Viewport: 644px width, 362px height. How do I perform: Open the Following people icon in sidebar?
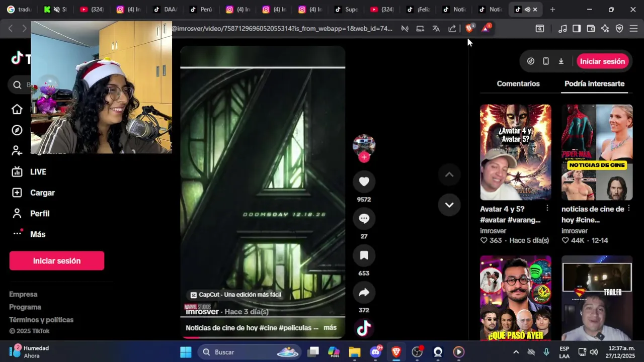pos(17,151)
